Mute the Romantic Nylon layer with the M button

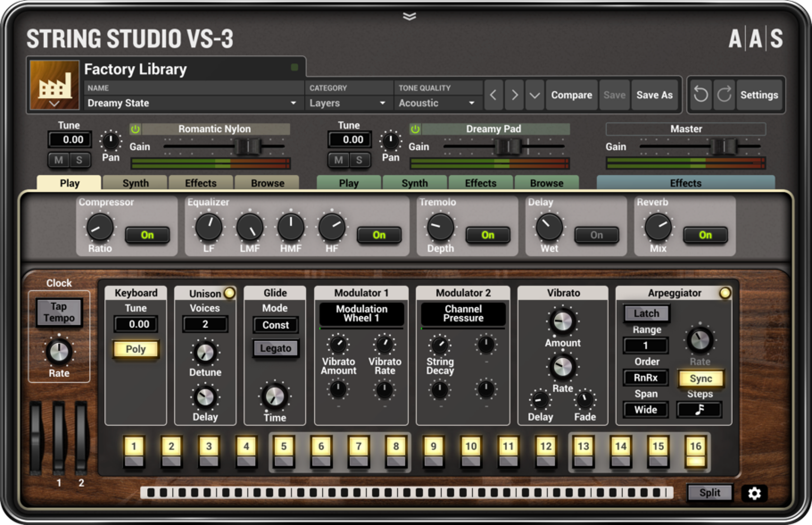point(58,160)
